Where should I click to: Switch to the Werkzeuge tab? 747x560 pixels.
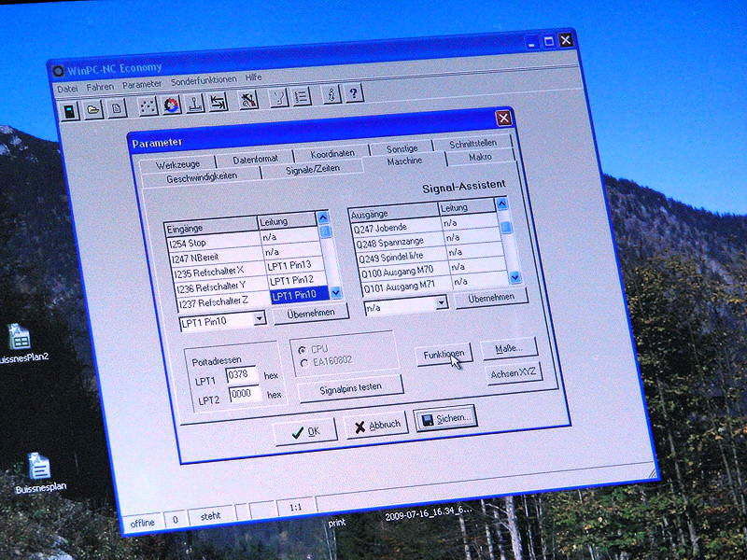coord(177,165)
